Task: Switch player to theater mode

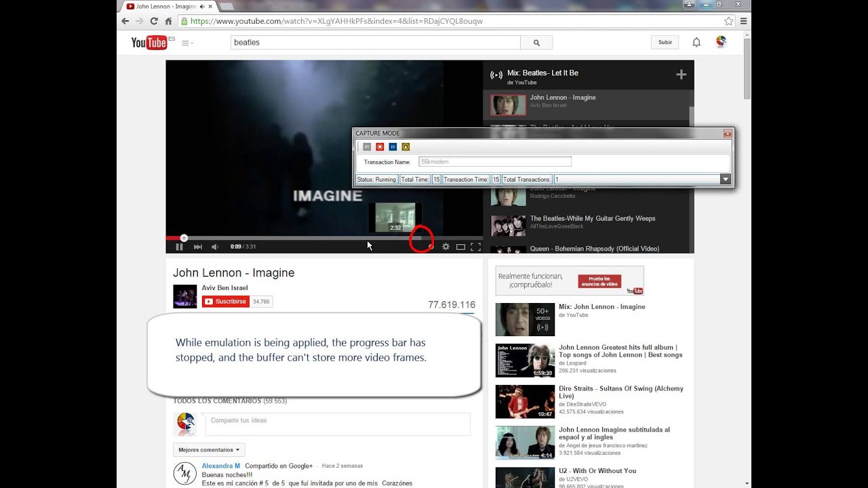Action: click(460, 247)
